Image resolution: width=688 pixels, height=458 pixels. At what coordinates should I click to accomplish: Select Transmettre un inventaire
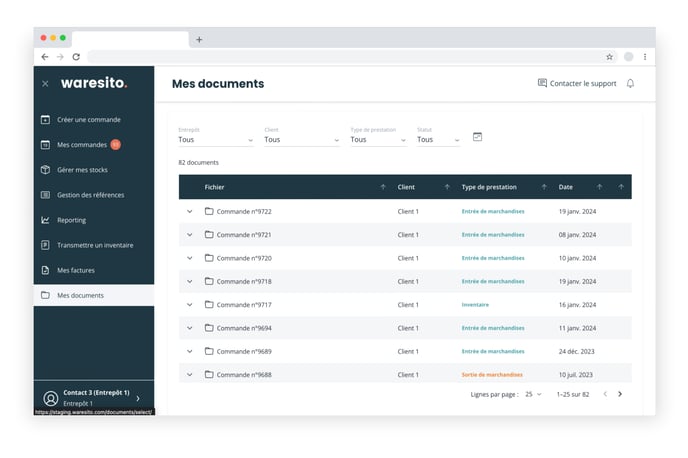[x=95, y=245]
